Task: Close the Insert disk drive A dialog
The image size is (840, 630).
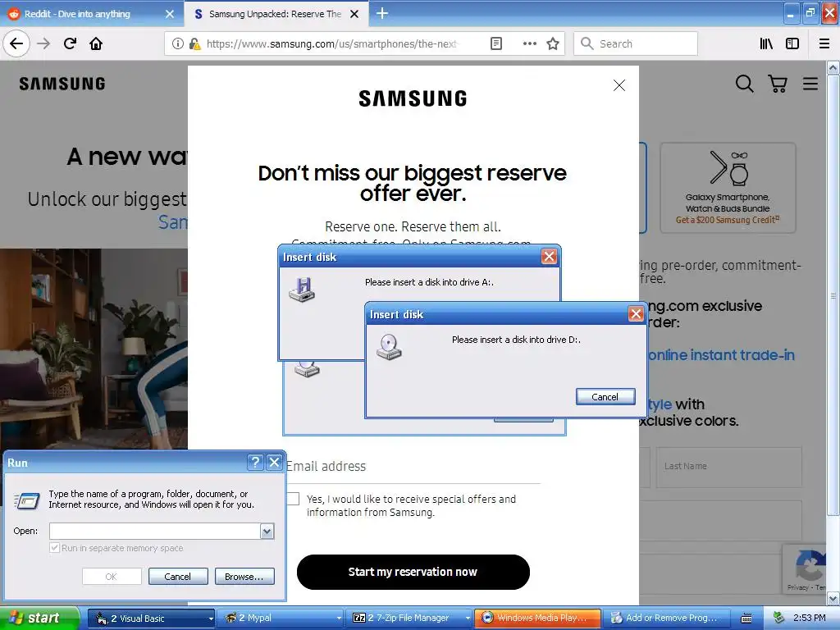Action: coord(549,257)
